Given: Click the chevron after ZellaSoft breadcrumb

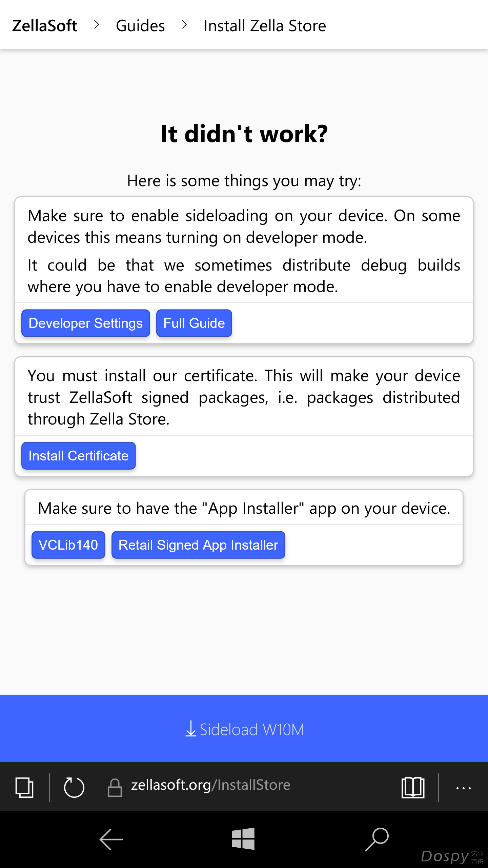Looking at the screenshot, I should point(97,25).
